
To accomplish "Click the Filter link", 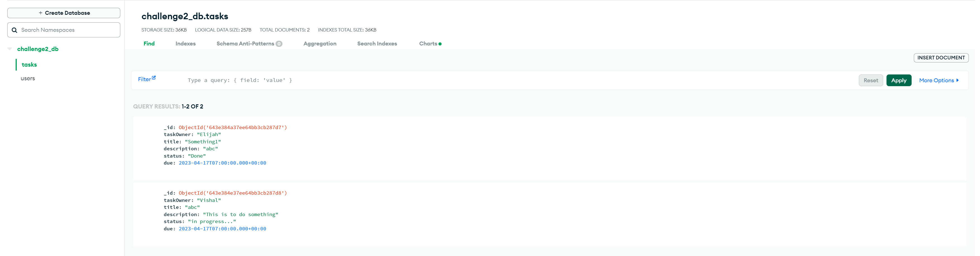I will coord(145,79).
